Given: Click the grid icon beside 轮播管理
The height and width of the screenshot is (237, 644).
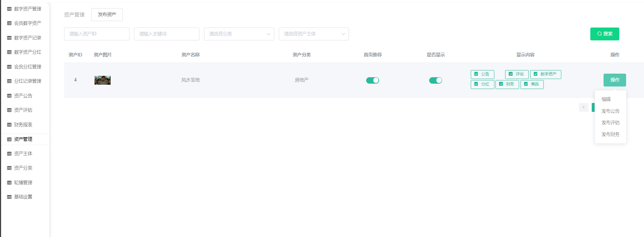Looking at the screenshot, I should click(x=9, y=183).
